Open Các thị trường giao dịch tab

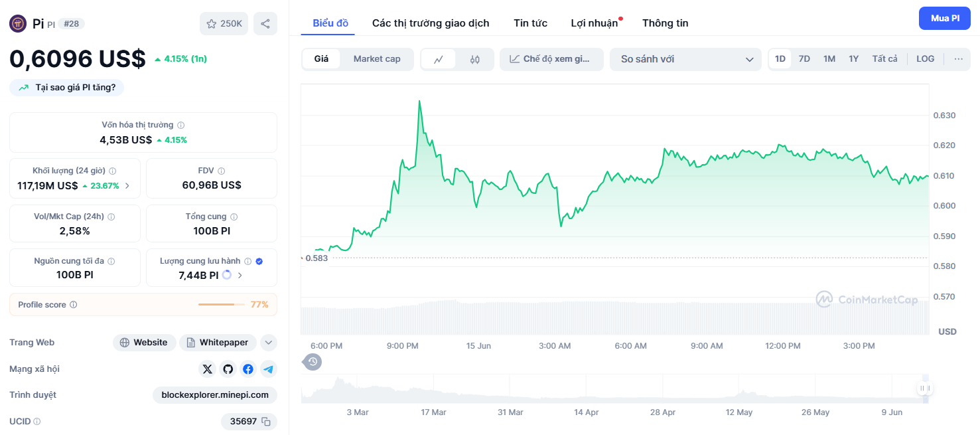click(431, 23)
